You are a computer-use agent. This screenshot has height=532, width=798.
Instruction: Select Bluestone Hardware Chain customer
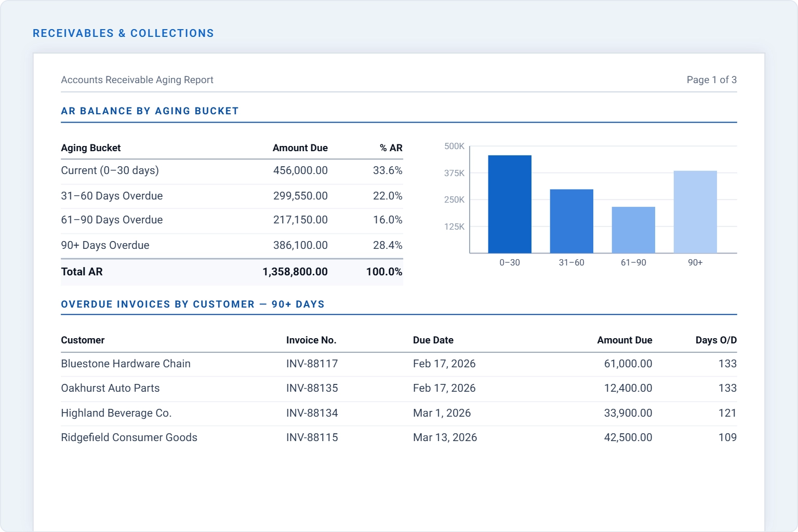pos(126,364)
